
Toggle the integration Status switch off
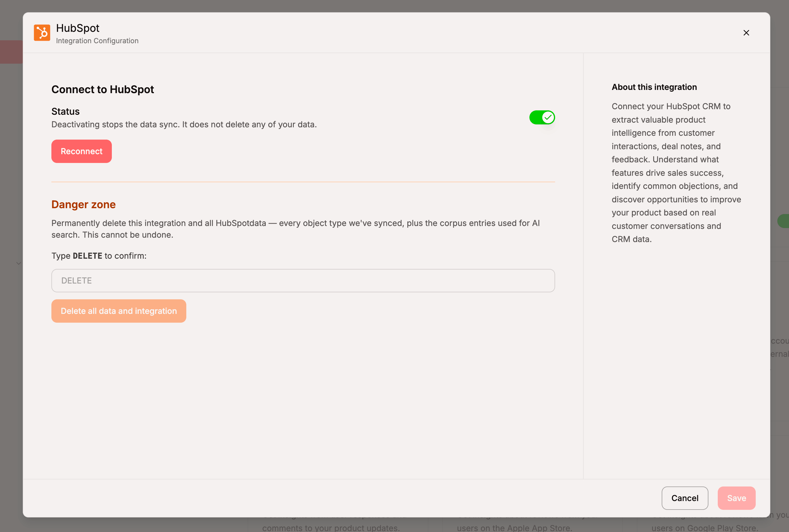[542, 117]
